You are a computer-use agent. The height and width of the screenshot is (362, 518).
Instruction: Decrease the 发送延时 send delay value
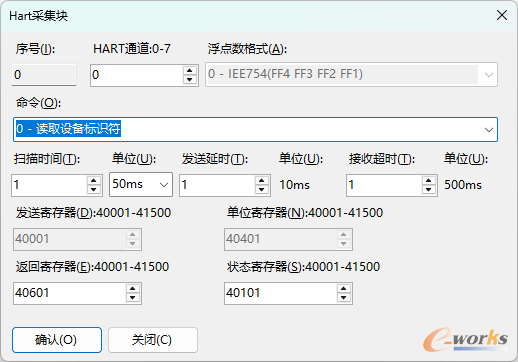[262, 190]
